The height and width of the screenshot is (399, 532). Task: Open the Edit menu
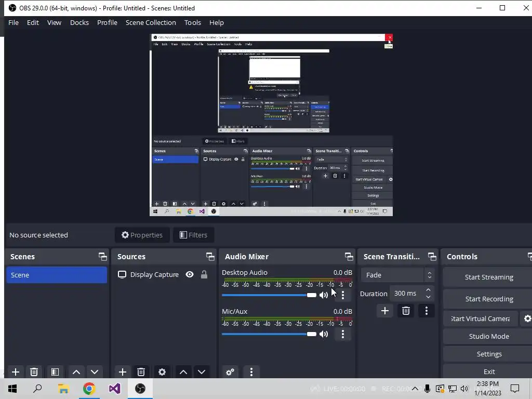(x=33, y=22)
